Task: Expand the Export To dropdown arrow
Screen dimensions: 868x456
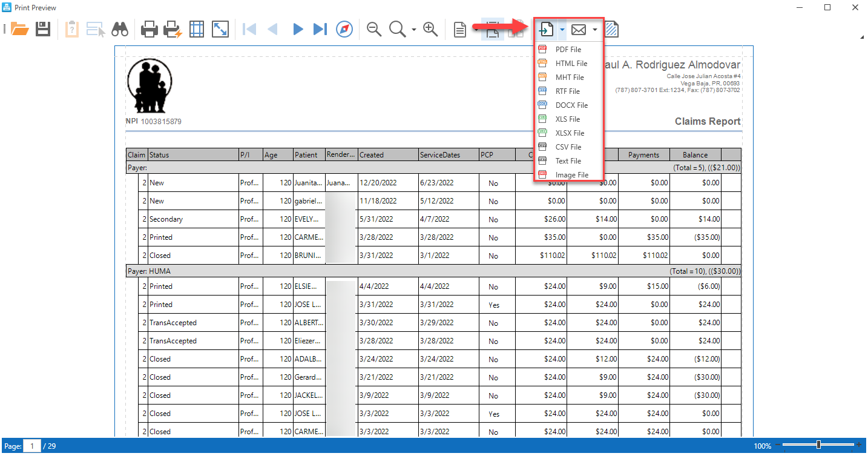Action: (x=562, y=30)
